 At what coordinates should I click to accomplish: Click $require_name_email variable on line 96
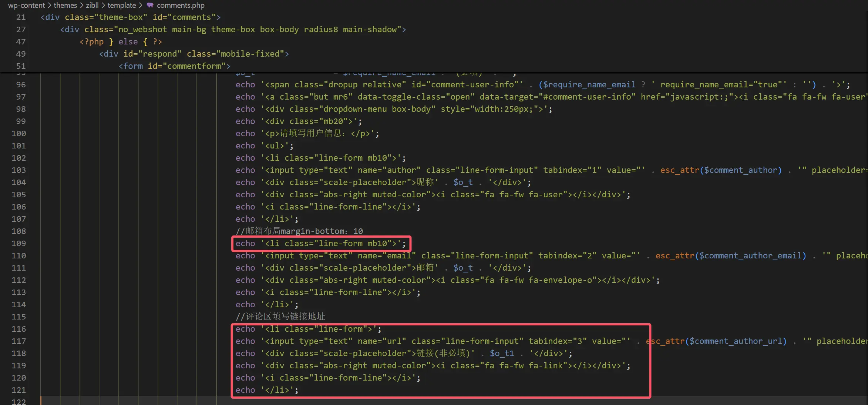(x=589, y=85)
